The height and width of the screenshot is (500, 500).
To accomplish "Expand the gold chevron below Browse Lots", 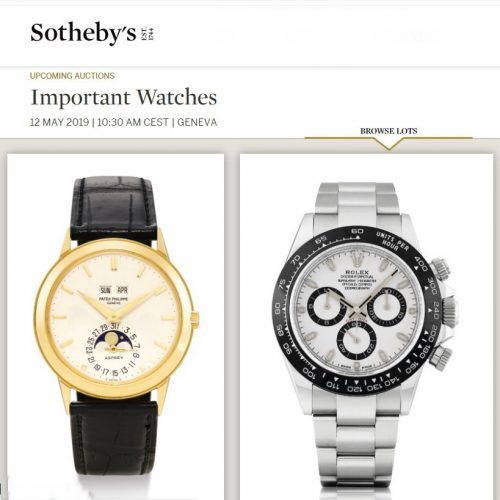I will coord(389,144).
